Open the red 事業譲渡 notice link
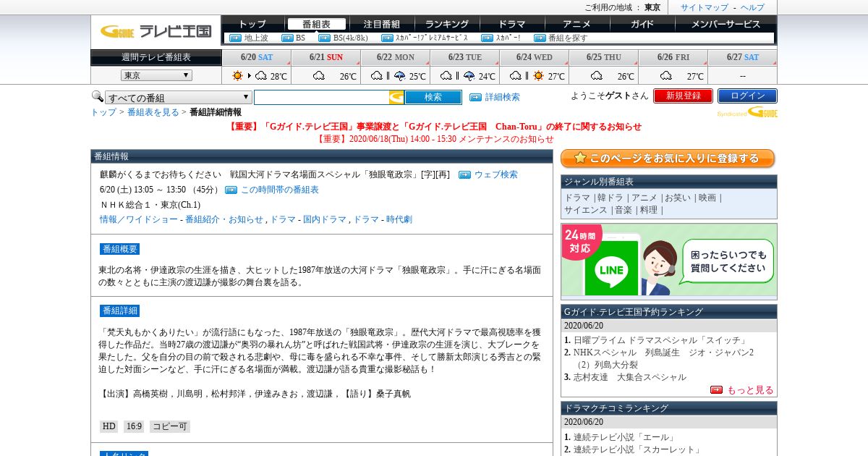 click(x=435, y=127)
